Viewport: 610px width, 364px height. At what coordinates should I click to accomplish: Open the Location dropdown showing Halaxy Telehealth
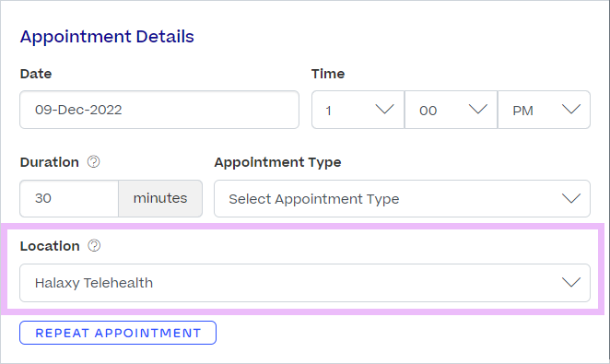click(x=305, y=283)
